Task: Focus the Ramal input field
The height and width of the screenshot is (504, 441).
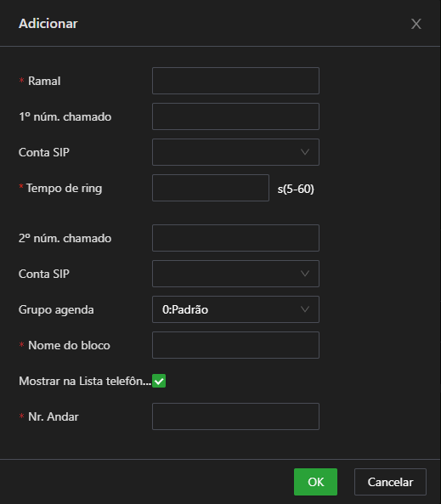Action: (235, 81)
